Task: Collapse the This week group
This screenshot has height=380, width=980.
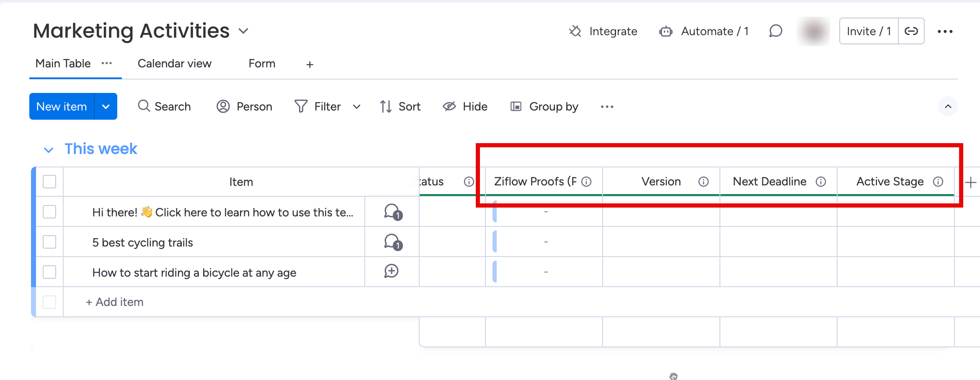Action: click(49, 150)
